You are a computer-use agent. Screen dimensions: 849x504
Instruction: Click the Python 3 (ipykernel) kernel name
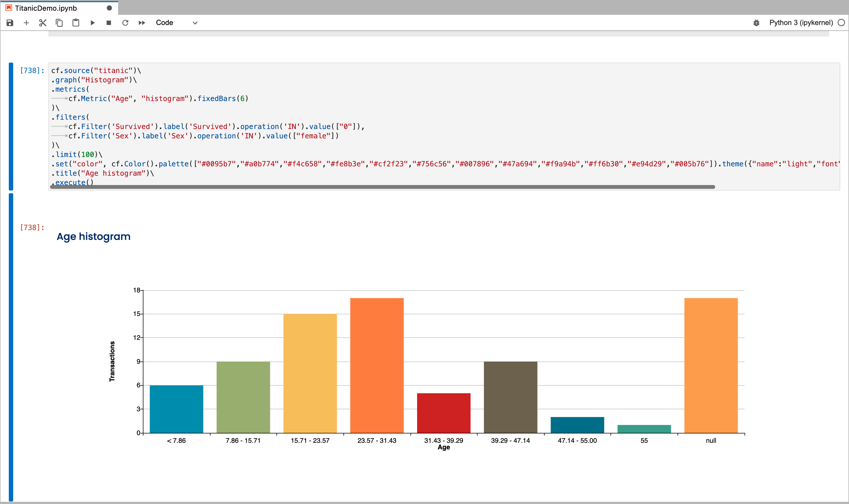(801, 23)
